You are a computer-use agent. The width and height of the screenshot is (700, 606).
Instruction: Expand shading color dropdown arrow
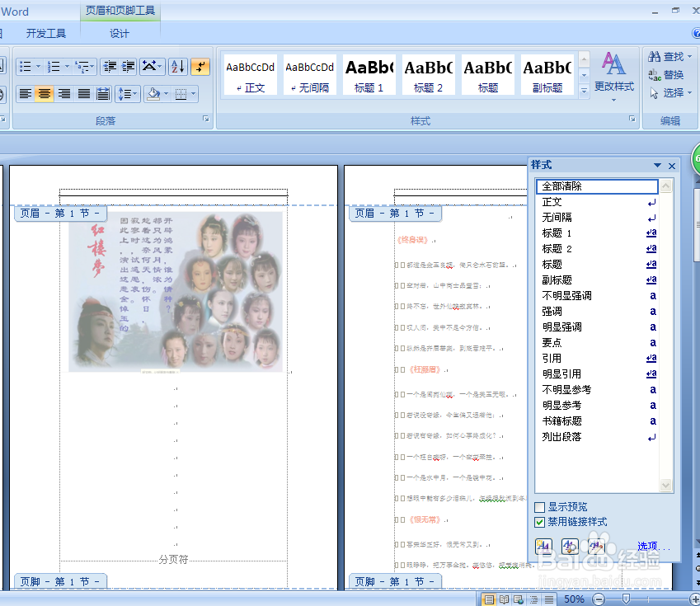click(x=167, y=94)
